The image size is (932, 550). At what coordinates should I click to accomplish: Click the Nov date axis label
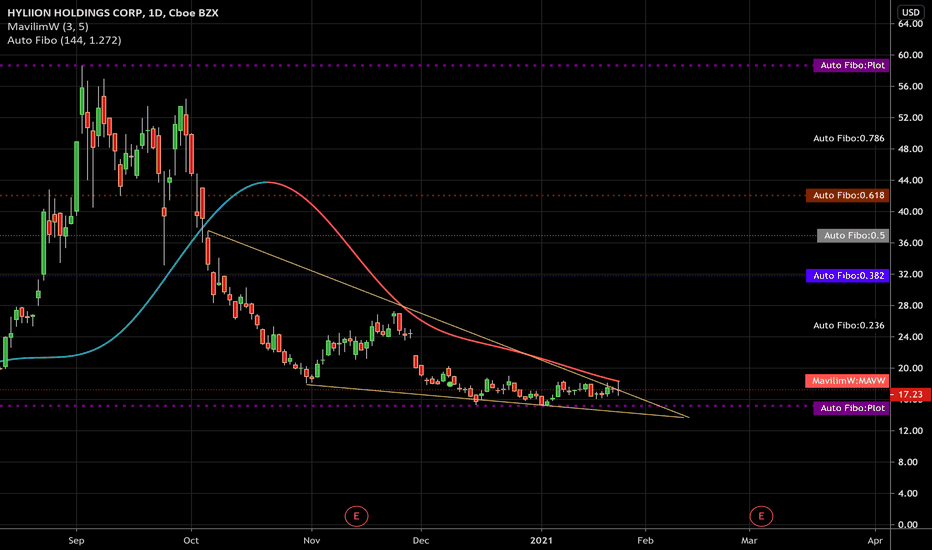click(x=311, y=540)
